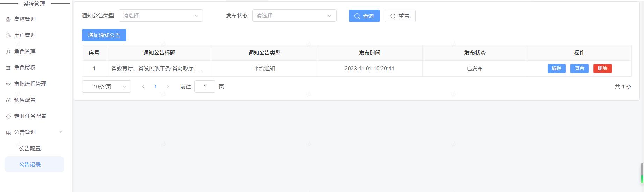Select page number 1 in pagination
Screen dimensions: 644x192
pos(156,87)
